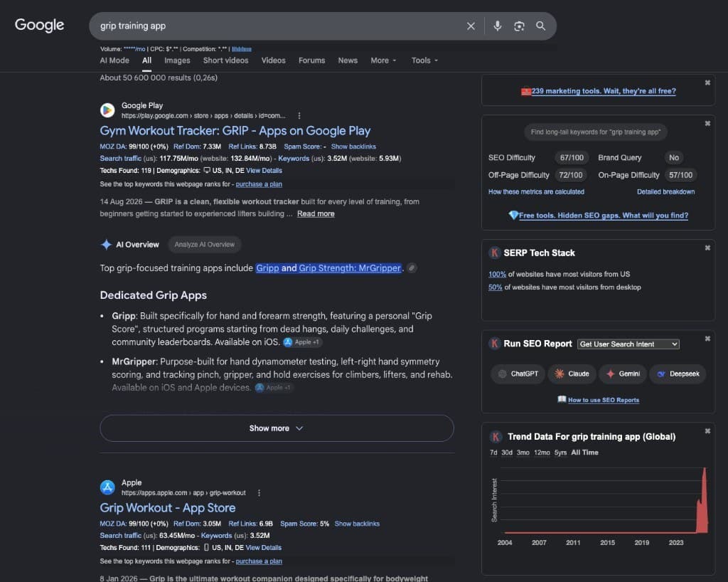Screen dimensions: 728x582
Task: Open options menu for Apple result
Action: point(259,493)
